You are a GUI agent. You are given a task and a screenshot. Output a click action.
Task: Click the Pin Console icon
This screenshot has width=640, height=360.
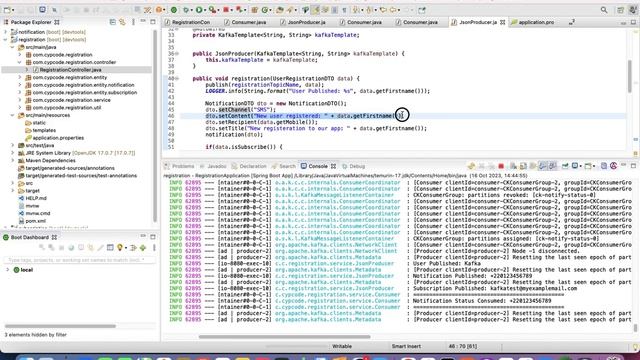point(565,166)
